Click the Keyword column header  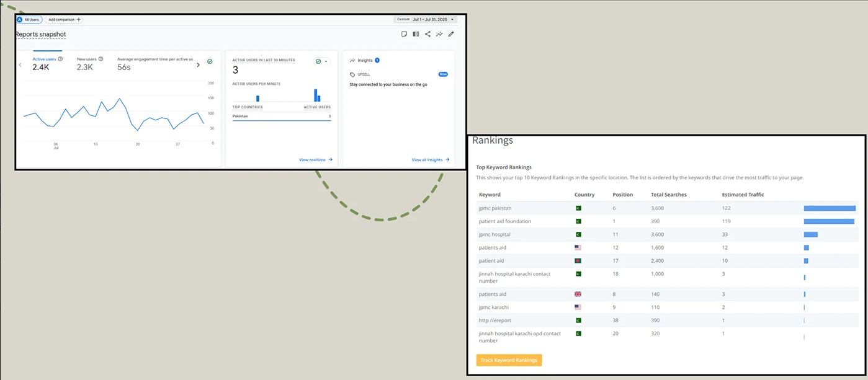[490, 195]
